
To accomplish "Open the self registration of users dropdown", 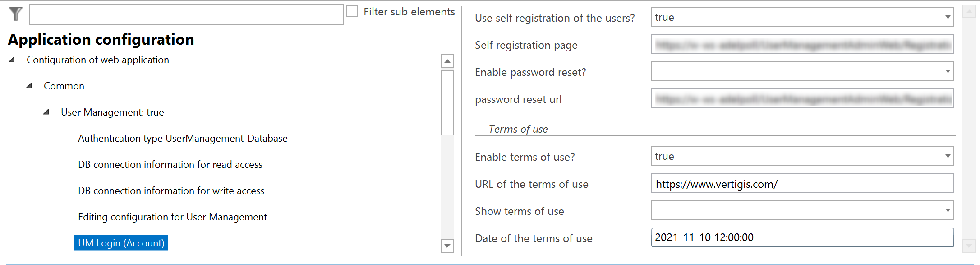I will point(947,17).
